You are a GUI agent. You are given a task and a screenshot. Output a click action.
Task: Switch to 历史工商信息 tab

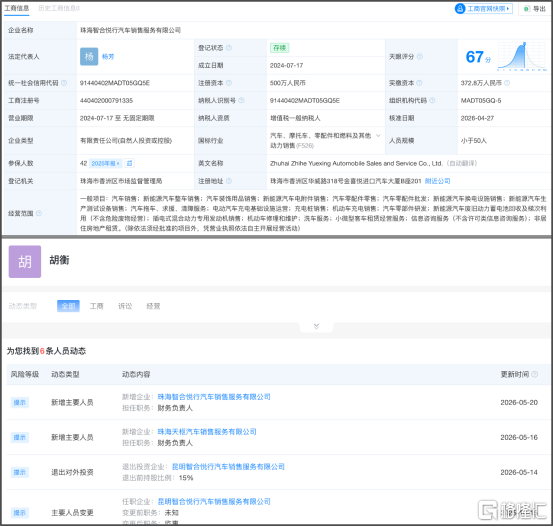pyautogui.click(x=59, y=8)
